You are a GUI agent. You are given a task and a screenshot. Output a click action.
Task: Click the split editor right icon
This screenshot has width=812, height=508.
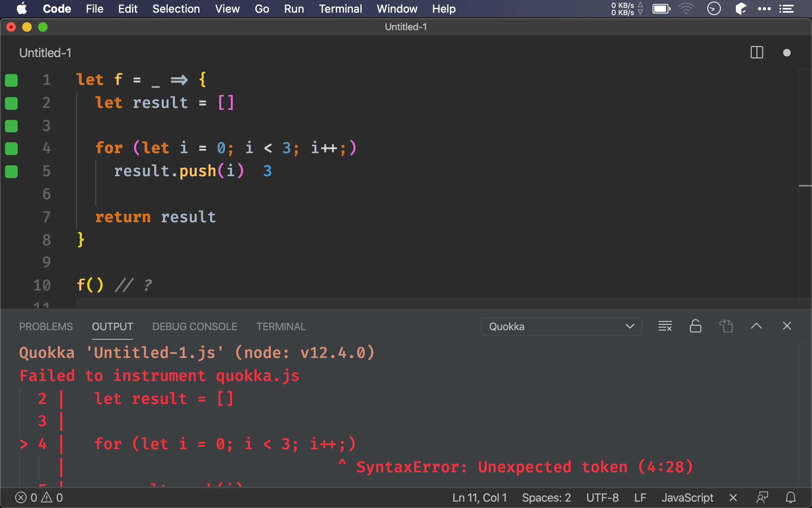(x=756, y=52)
